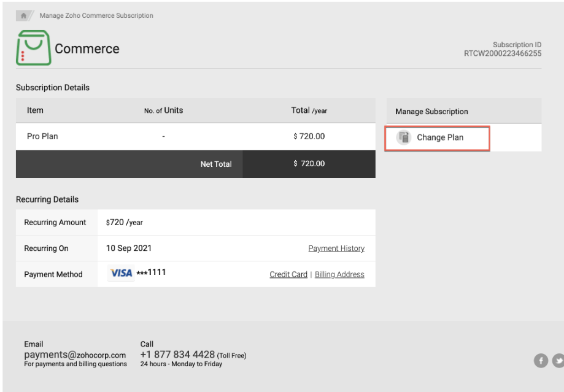Select the Change Plan option
Viewport: 564px width, 392px height.
coord(439,137)
